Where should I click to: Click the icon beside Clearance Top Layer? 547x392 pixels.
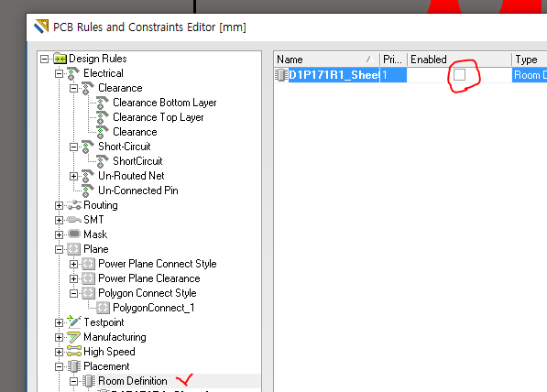102,117
